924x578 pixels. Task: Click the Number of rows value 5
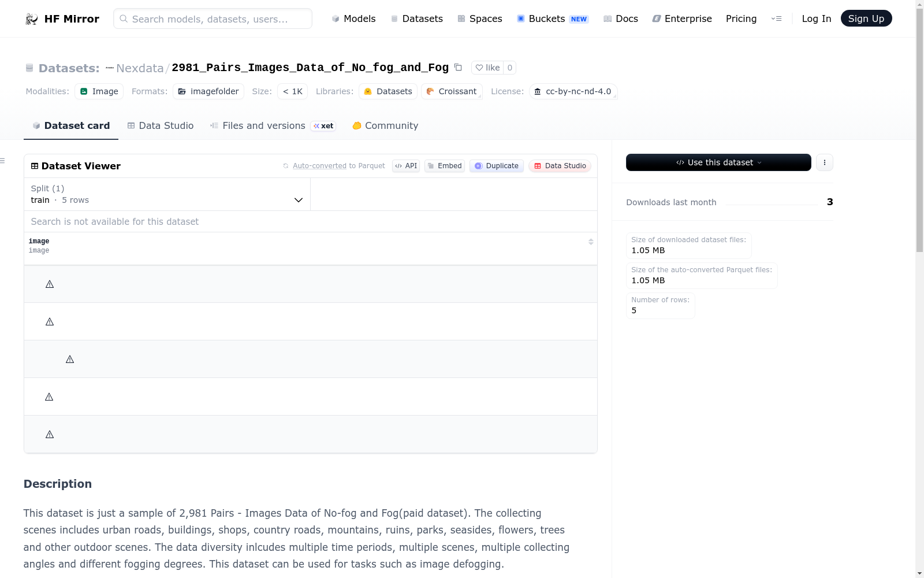pyautogui.click(x=634, y=310)
